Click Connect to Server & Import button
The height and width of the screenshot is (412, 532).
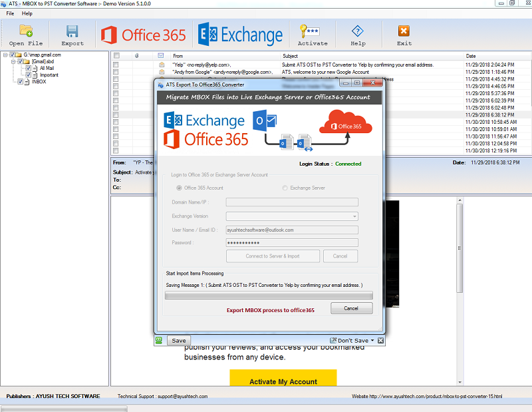pos(273,256)
